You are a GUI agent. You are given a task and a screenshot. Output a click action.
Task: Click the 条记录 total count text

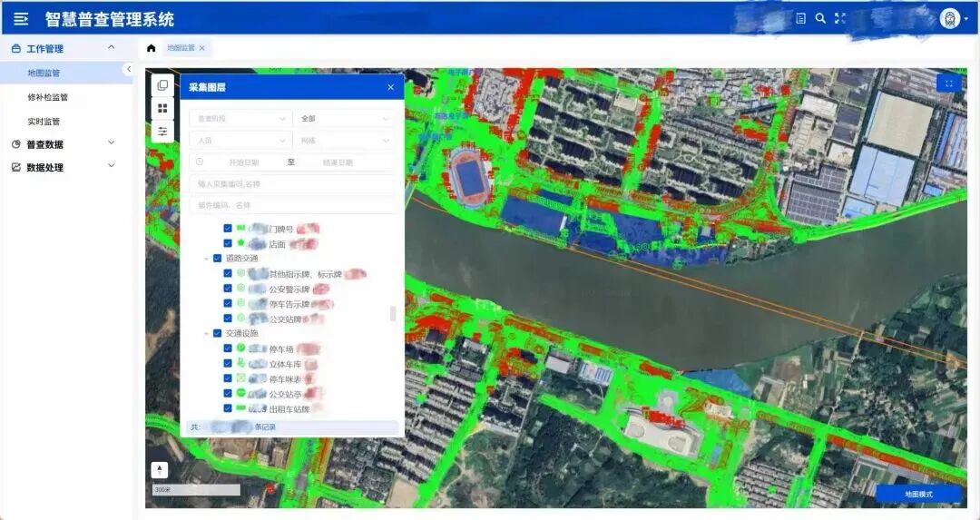click(x=265, y=427)
